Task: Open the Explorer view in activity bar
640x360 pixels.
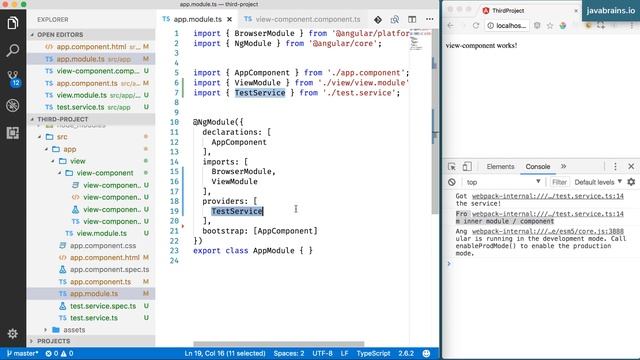Action: pyautogui.click(x=13, y=23)
